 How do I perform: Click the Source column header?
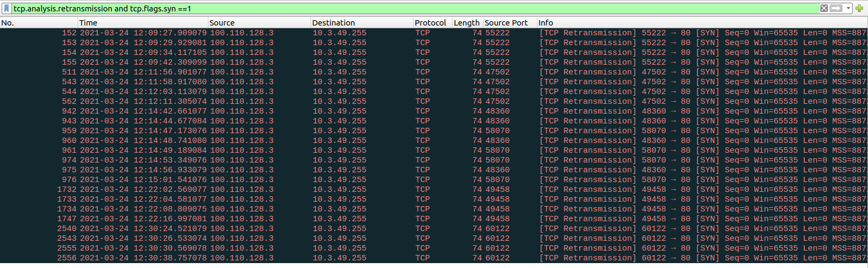(258, 23)
